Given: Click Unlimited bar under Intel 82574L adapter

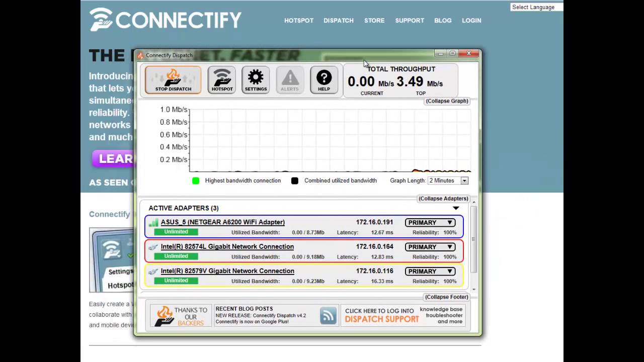Looking at the screenshot, I should point(176,256).
